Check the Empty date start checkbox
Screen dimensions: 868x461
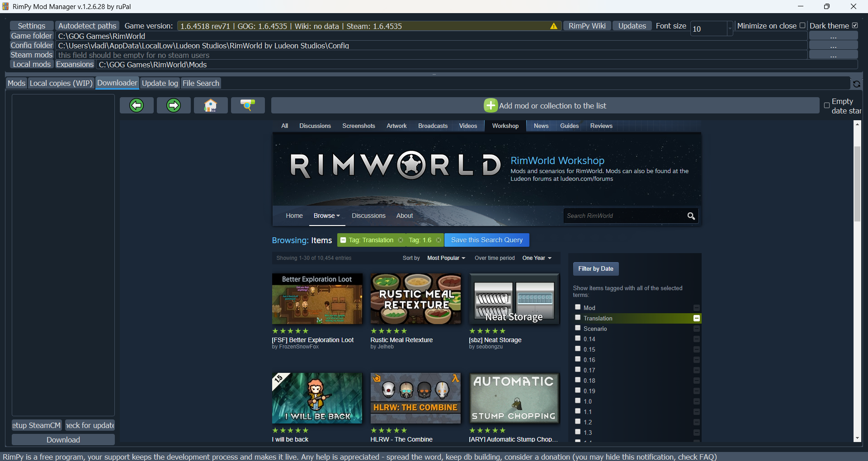point(827,105)
